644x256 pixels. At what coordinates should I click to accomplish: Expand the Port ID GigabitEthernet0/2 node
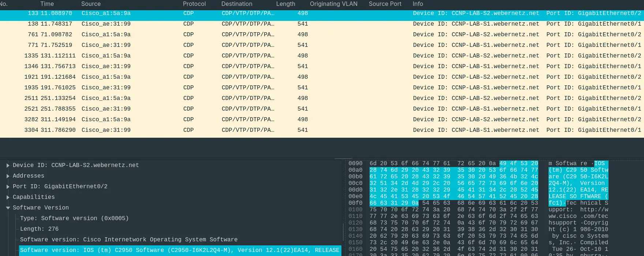[8, 186]
